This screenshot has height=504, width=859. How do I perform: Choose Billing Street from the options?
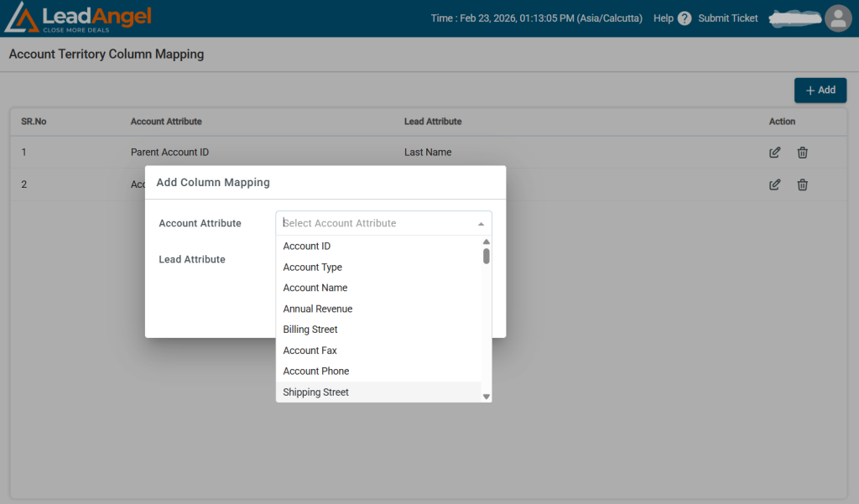tap(310, 330)
